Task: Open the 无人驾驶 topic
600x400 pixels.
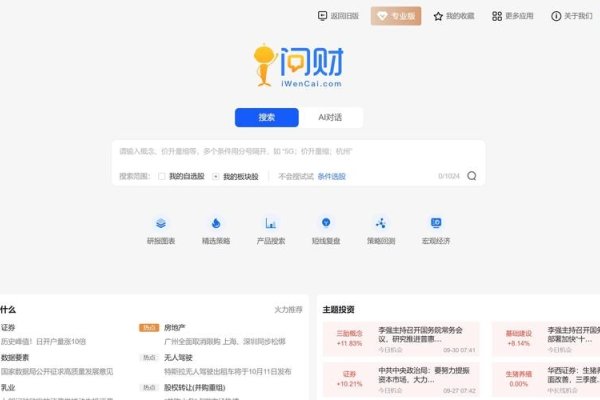Action: tap(178, 358)
